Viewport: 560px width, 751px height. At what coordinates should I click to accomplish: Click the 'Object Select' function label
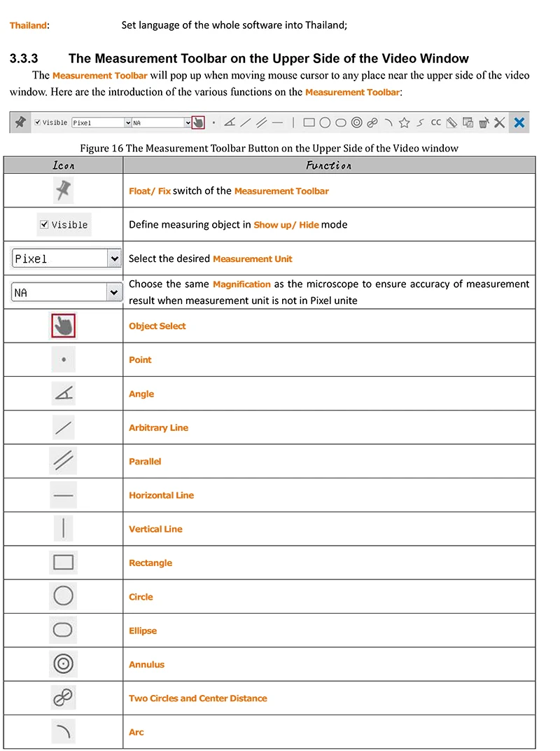tap(157, 326)
